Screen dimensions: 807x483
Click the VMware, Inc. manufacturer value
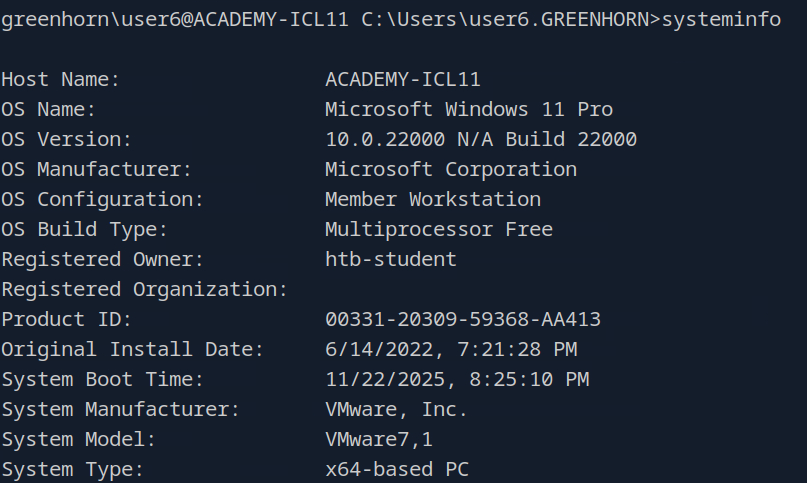(397, 409)
